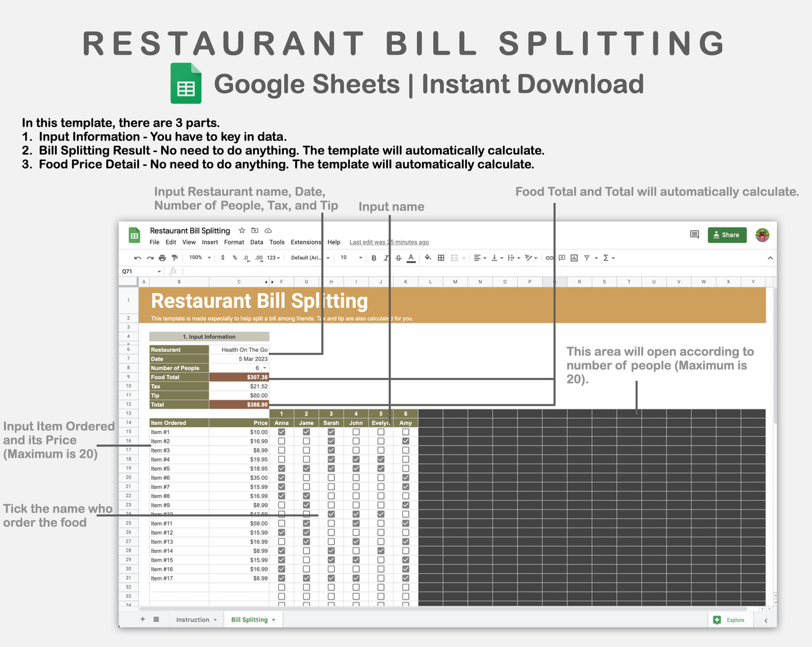Image resolution: width=812 pixels, height=647 pixels.
Task: Click the Fill color icon
Action: click(x=427, y=257)
